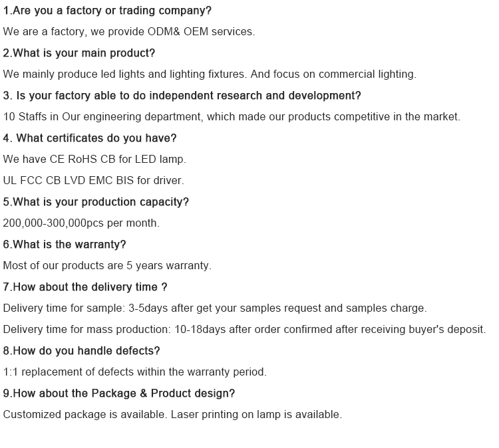Click the 'What certificates do you have?' heading
This screenshot has width=499, height=448.
pyautogui.click(x=90, y=138)
